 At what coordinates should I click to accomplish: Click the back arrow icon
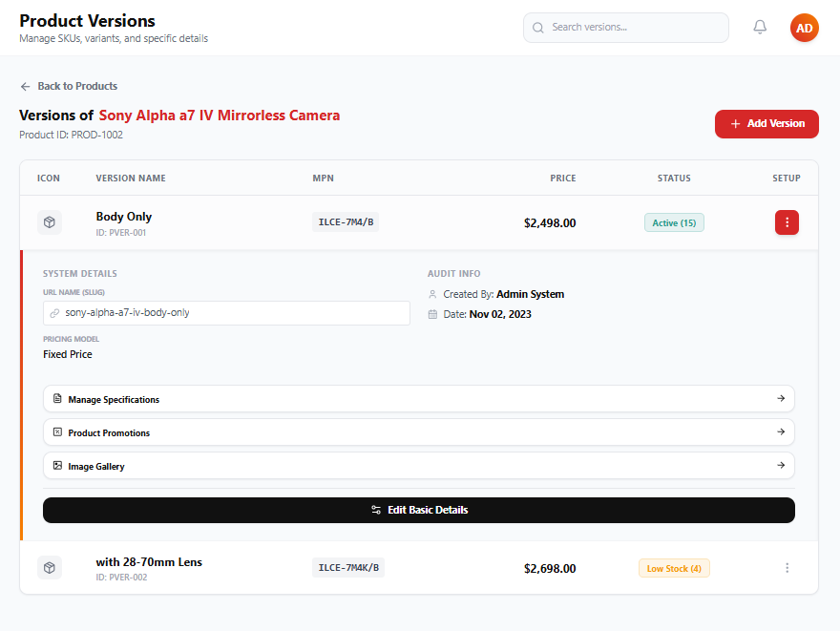pyautogui.click(x=25, y=86)
